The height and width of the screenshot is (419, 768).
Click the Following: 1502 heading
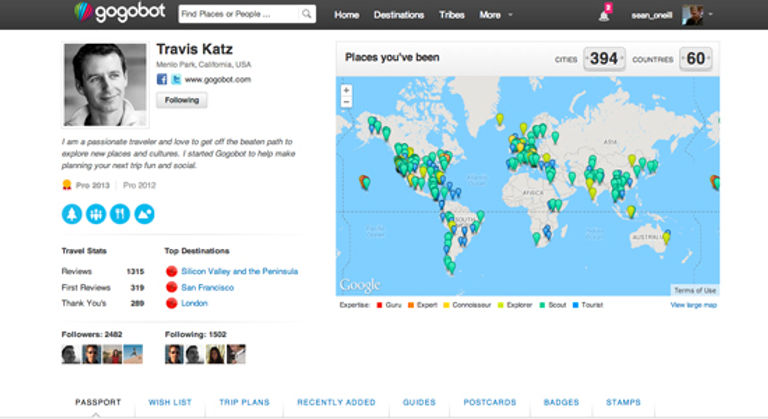[195, 334]
